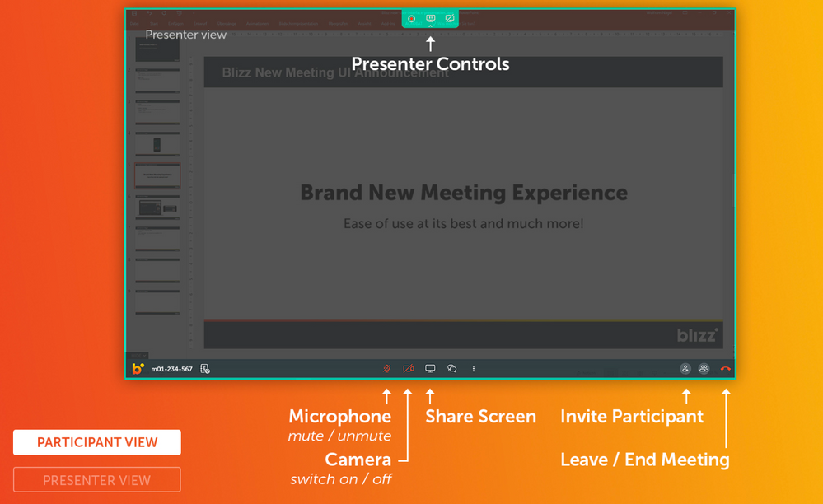This screenshot has height=504, width=823.
Task: Click the red Leave / End Meeting icon
Action: click(x=725, y=369)
